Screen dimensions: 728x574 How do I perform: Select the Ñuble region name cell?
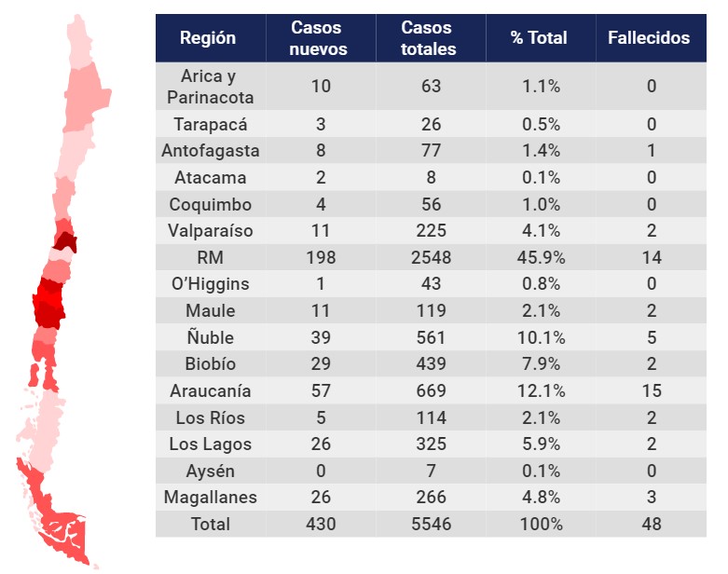pyautogui.click(x=211, y=337)
